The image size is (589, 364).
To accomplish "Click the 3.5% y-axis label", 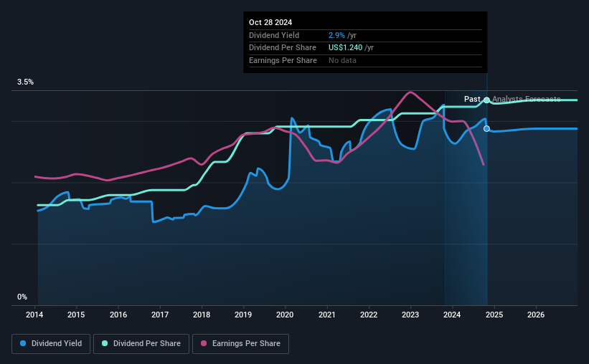I will click(x=25, y=82).
